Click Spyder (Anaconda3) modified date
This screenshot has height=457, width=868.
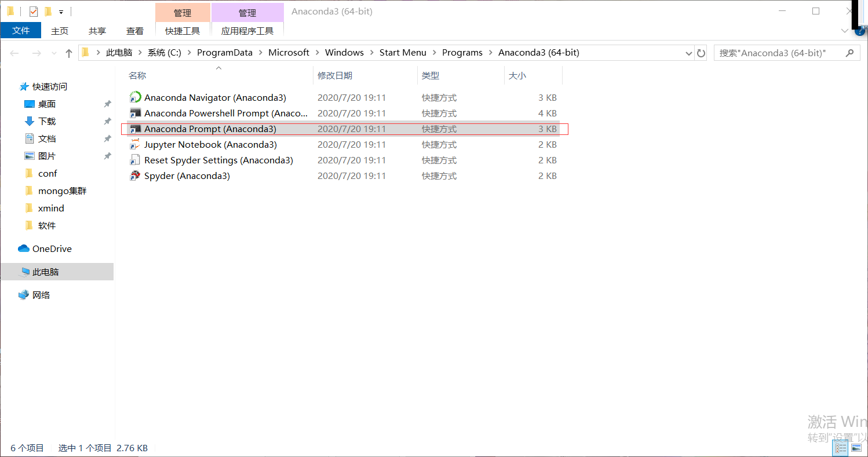(x=352, y=176)
